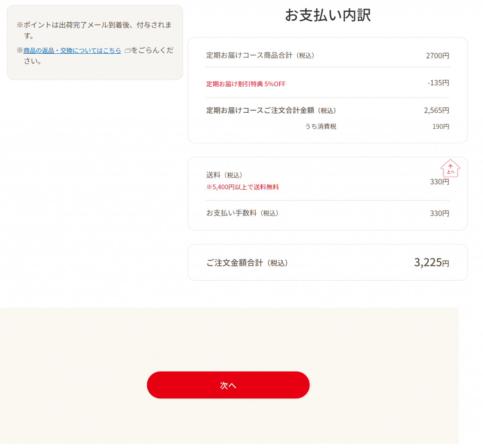Screen dimensions: 483x448
Task: Click the external-link icon beside the returns link
Action: 127,50
